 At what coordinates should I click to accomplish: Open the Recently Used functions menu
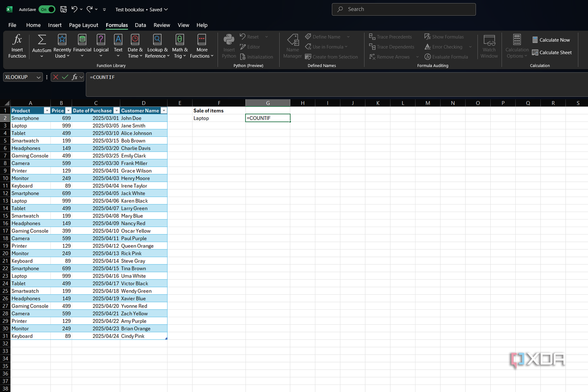(62, 46)
